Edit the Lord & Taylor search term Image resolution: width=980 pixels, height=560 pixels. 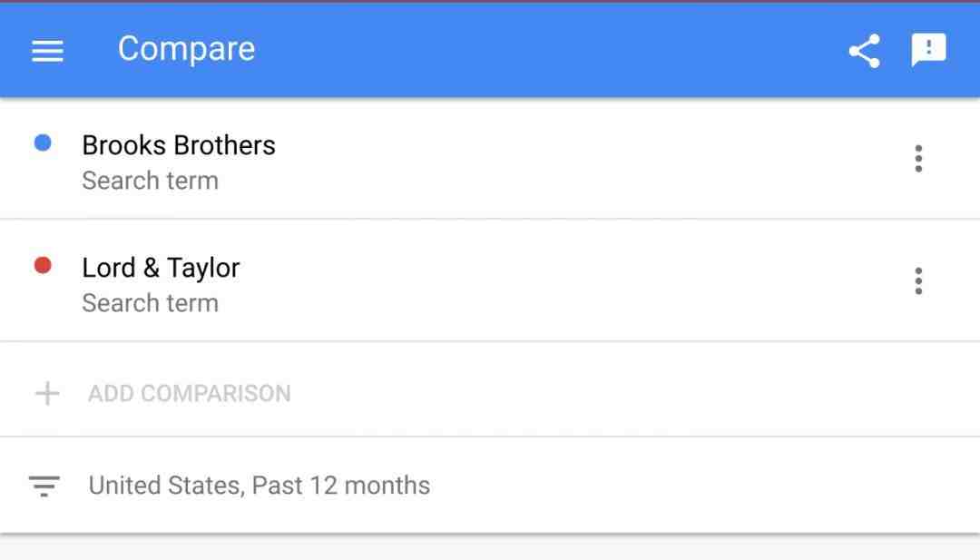click(161, 268)
